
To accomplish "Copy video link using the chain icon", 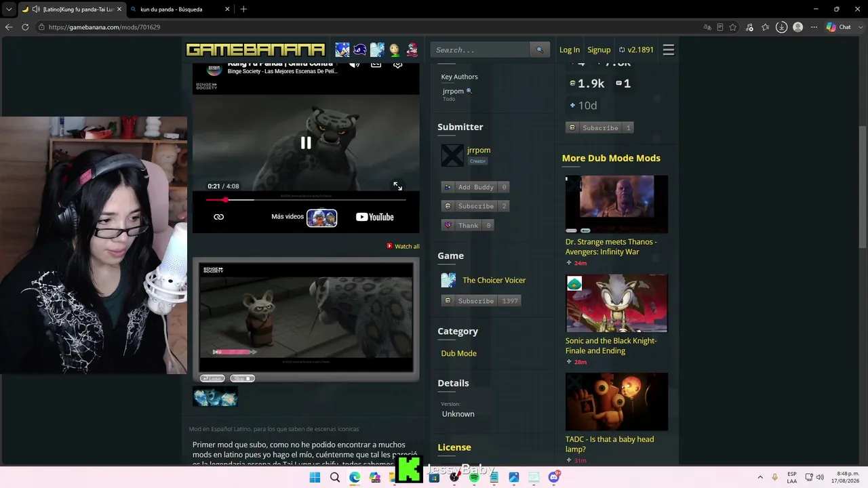I will coord(218,217).
